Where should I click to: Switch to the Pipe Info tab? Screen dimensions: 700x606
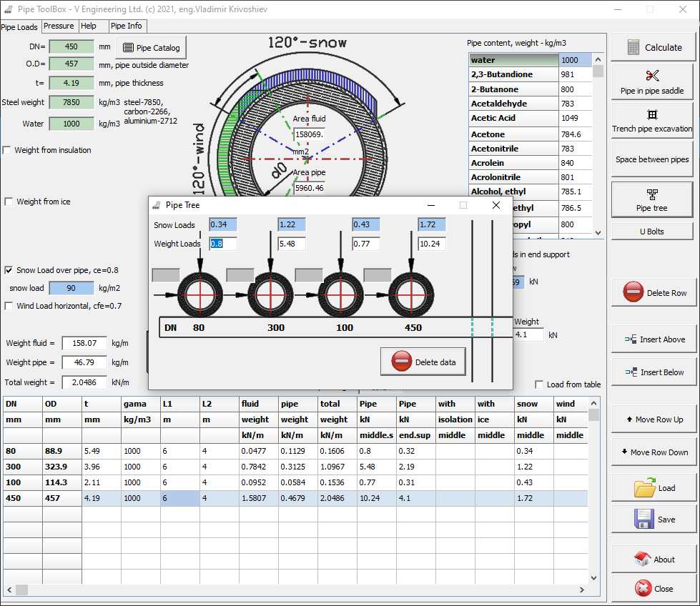[127, 26]
